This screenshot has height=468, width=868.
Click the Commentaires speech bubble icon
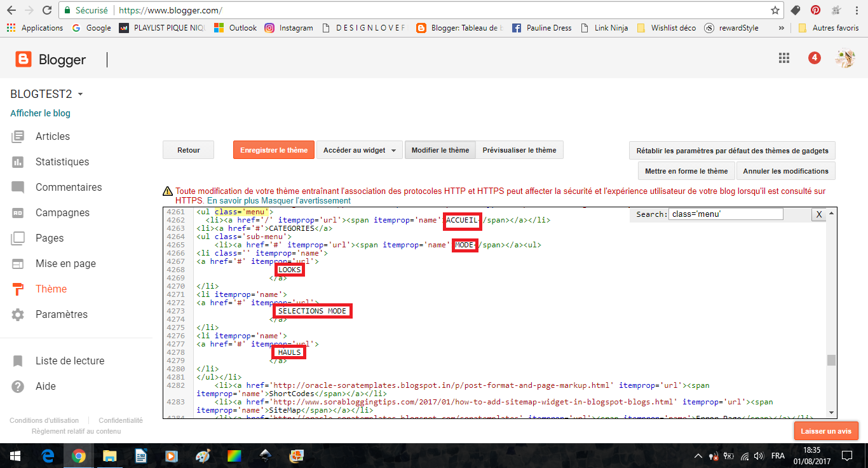(18, 188)
